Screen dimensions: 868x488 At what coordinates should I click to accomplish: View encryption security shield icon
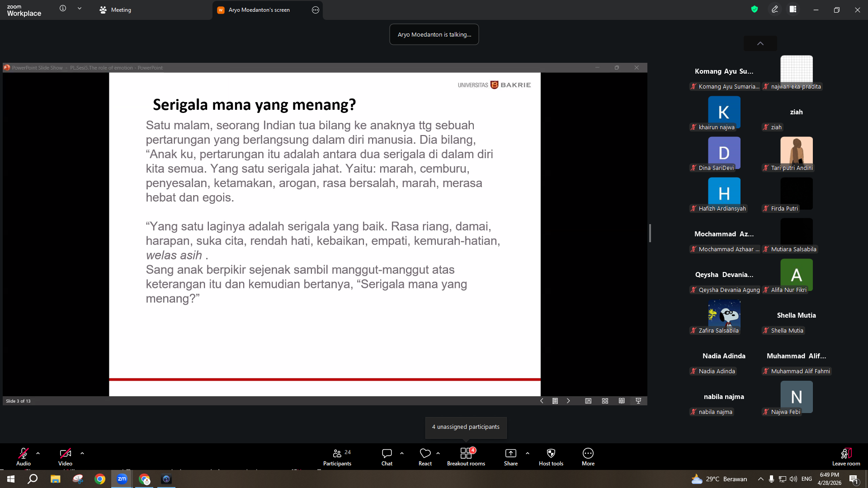(754, 9)
